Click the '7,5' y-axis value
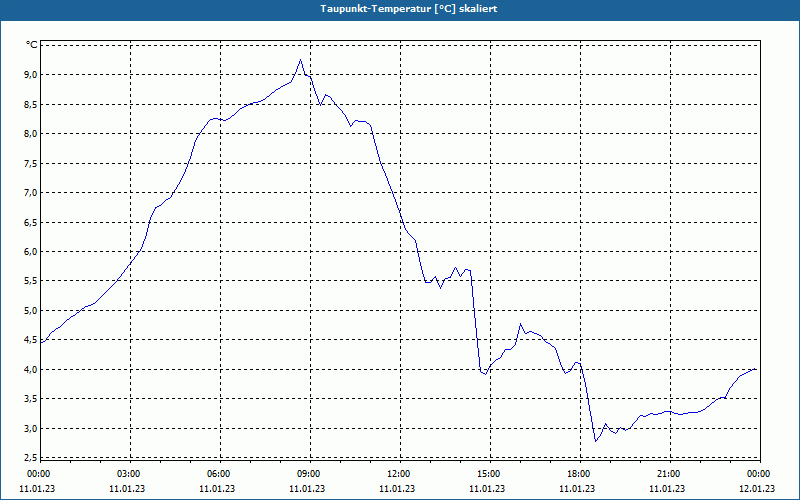The height and width of the screenshot is (500, 800). 31,163
